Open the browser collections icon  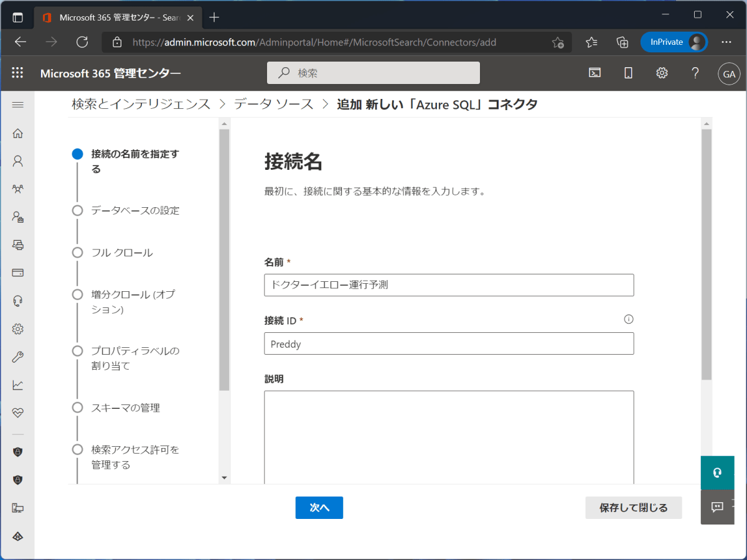click(622, 42)
